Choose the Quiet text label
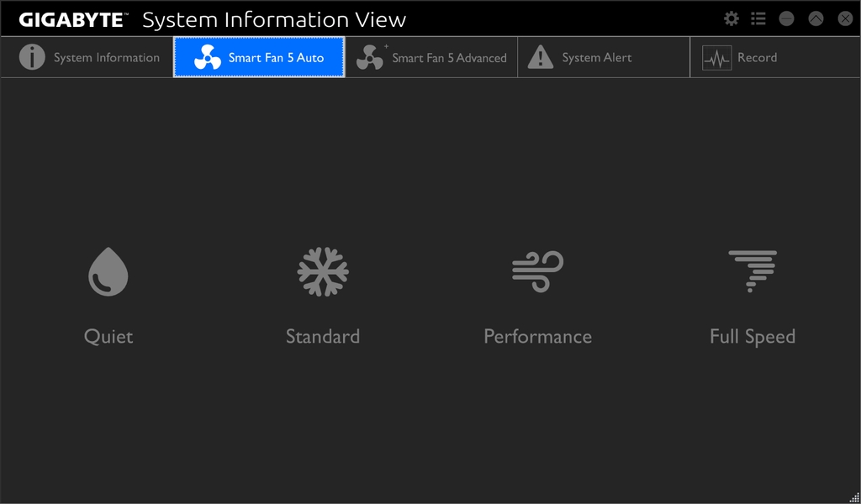The height and width of the screenshot is (504, 861). (x=108, y=337)
